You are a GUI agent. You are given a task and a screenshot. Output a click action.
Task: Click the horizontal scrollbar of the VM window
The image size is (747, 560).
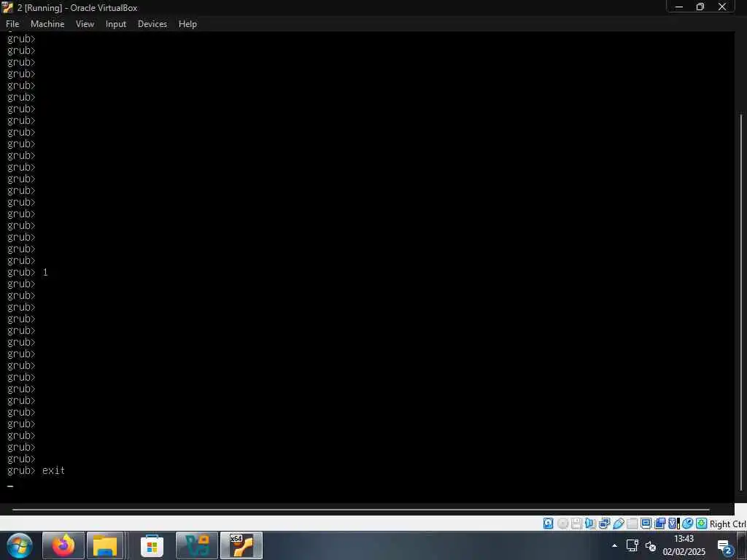360,510
